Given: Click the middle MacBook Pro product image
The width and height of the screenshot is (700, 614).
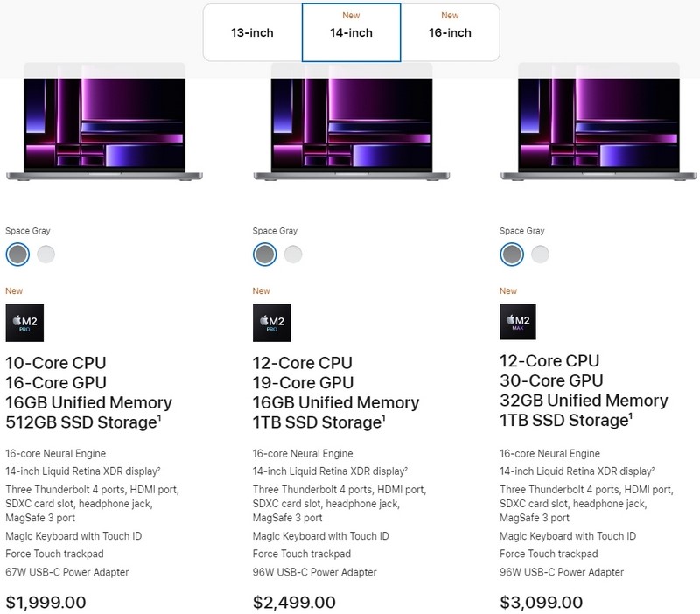Looking at the screenshot, I should (351, 122).
